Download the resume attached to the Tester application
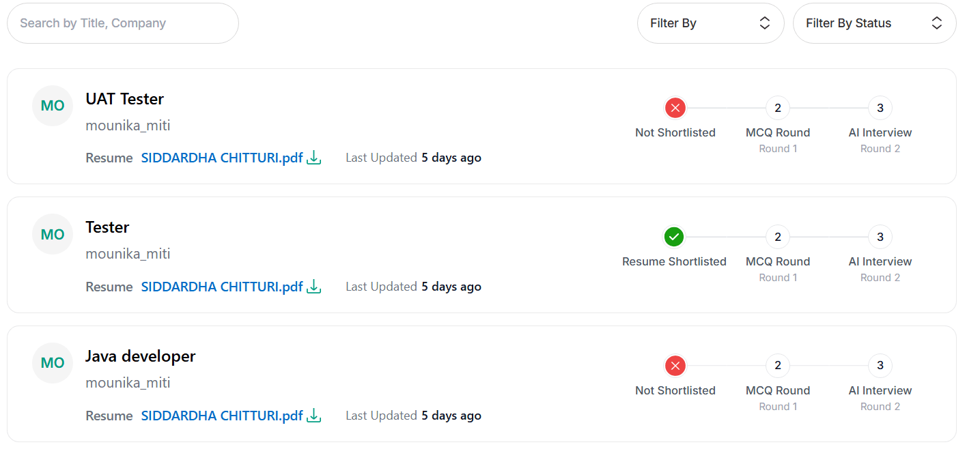This screenshot has height=449, width=980. click(313, 286)
